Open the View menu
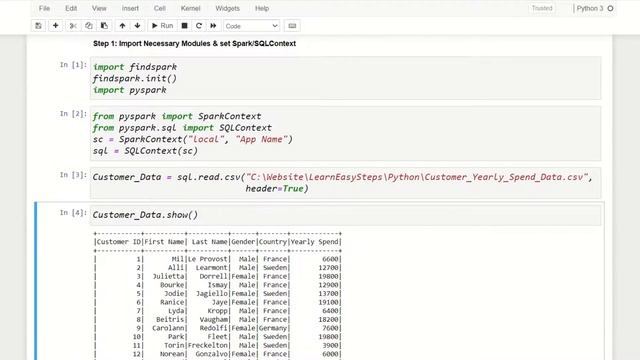 (x=99, y=8)
